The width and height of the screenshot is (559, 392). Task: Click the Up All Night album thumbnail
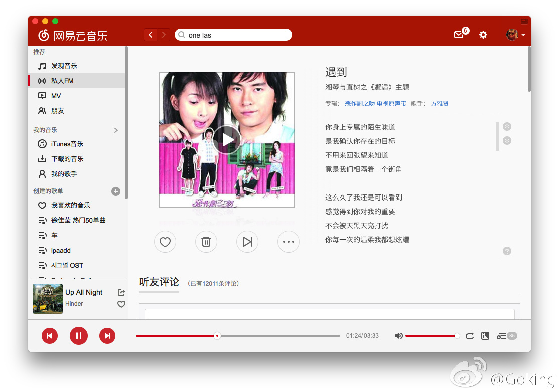(47, 298)
